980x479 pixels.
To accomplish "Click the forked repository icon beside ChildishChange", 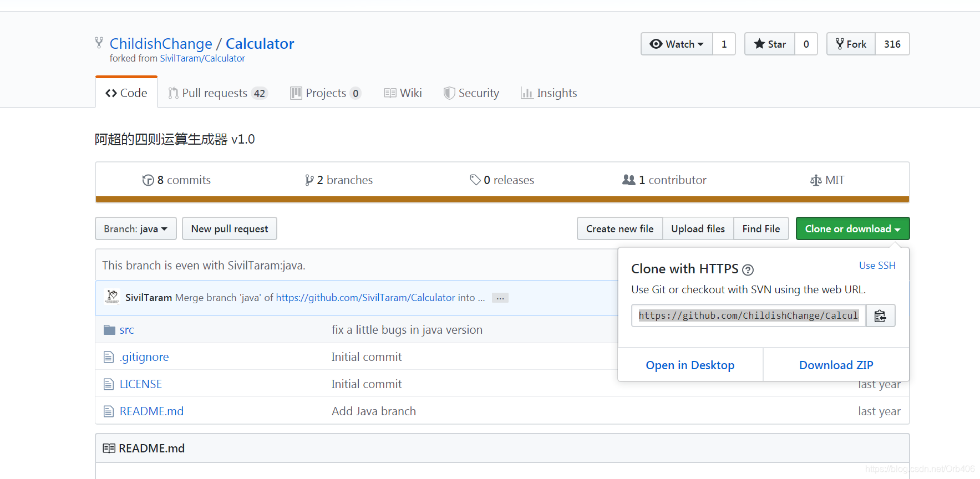I will click(99, 43).
